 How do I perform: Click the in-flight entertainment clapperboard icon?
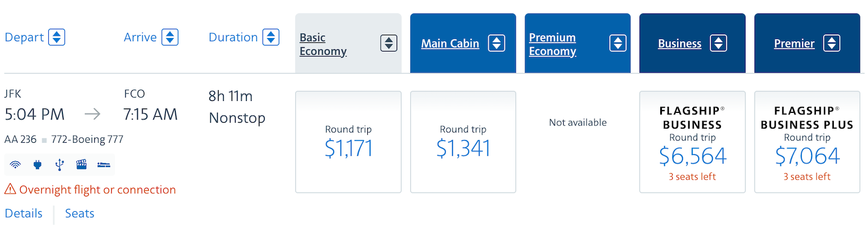point(81,164)
